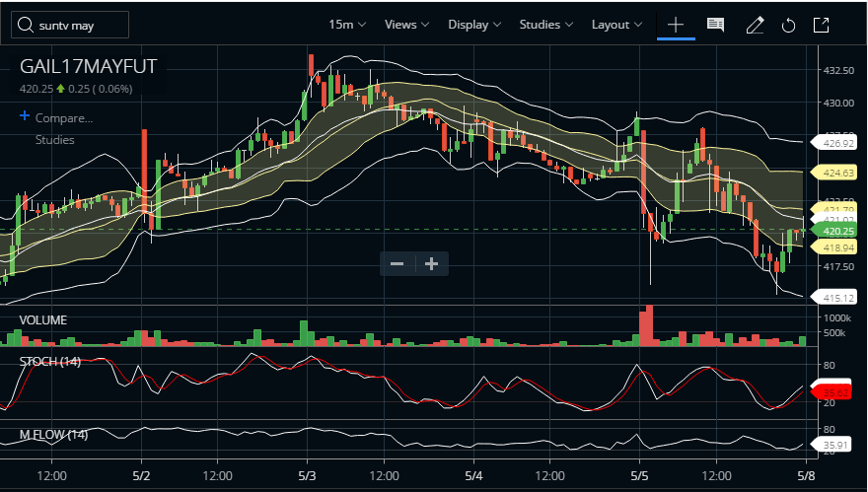Open the chart notes comment icon
The height and width of the screenshot is (492, 868).
click(x=715, y=25)
